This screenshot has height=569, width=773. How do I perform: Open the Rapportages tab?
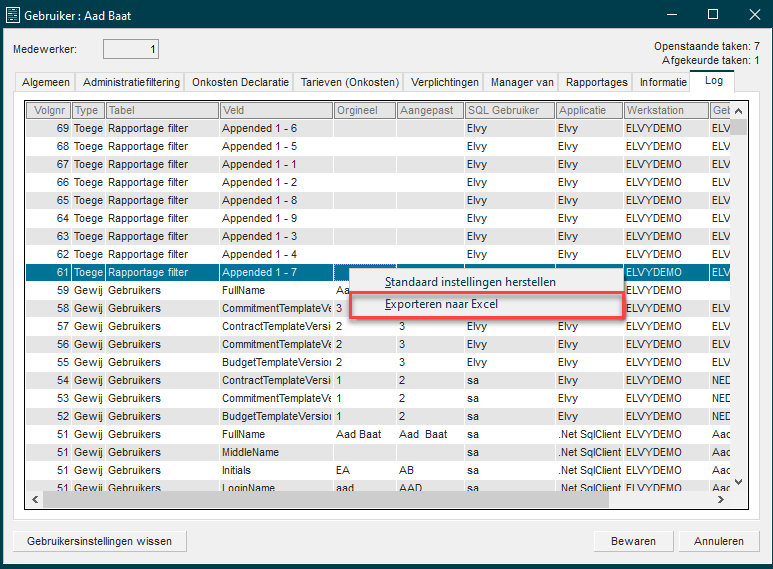596,82
